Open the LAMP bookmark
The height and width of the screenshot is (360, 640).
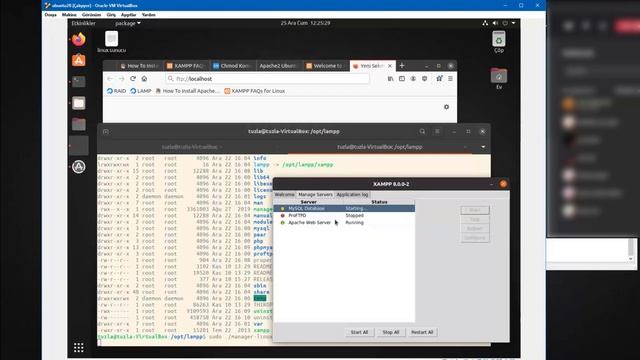coord(141,91)
